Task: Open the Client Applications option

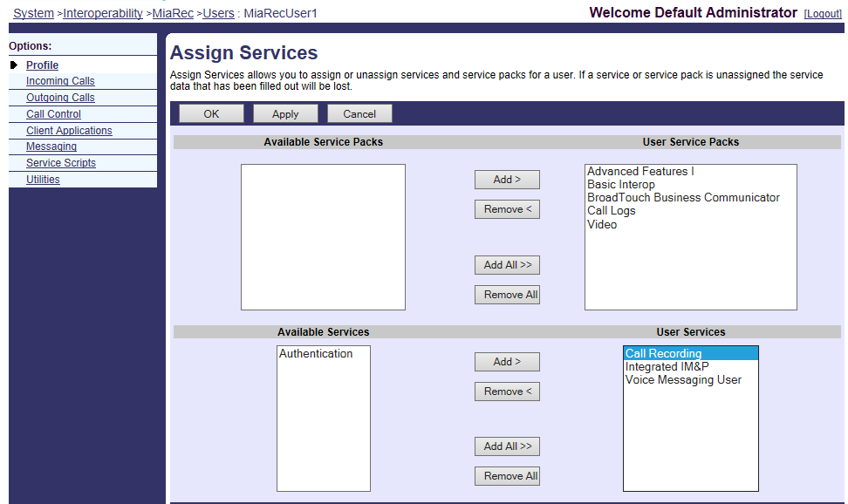Action: [69, 130]
